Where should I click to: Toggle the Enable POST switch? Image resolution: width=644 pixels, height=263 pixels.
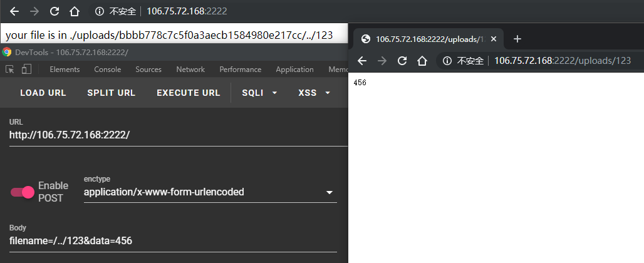(23, 192)
